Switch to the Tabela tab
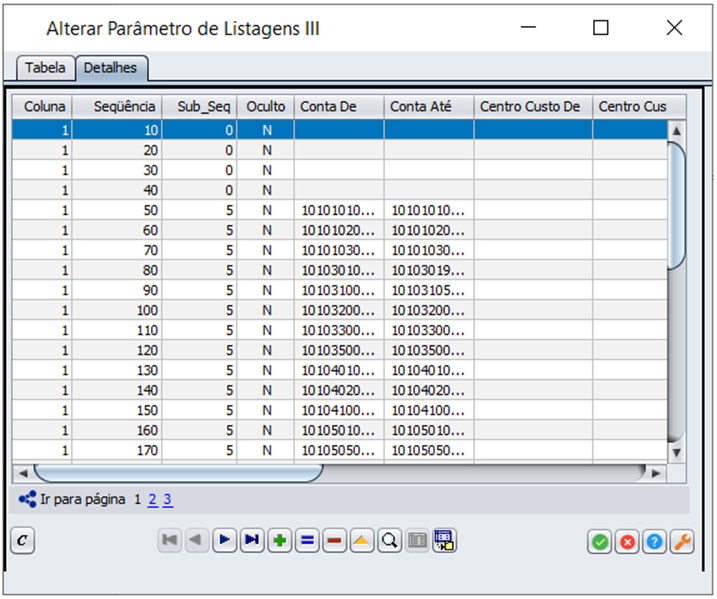This screenshot has height=599, width=717. pyautogui.click(x=45, y=68)
